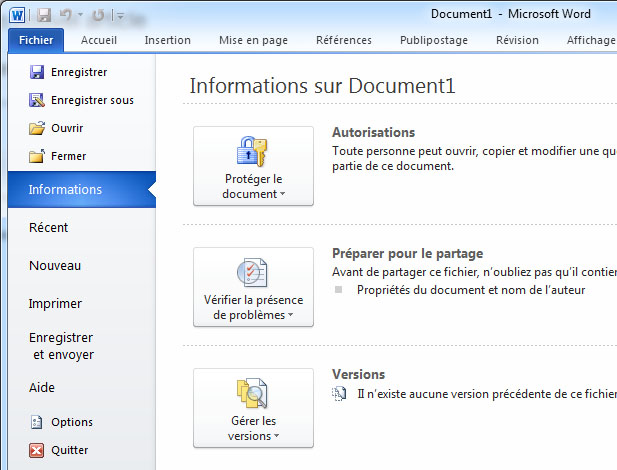The height and width of the screenshot is (470, 617).
Task: Click the Redo icon in quick access toolbar
Action: point(98,15)
